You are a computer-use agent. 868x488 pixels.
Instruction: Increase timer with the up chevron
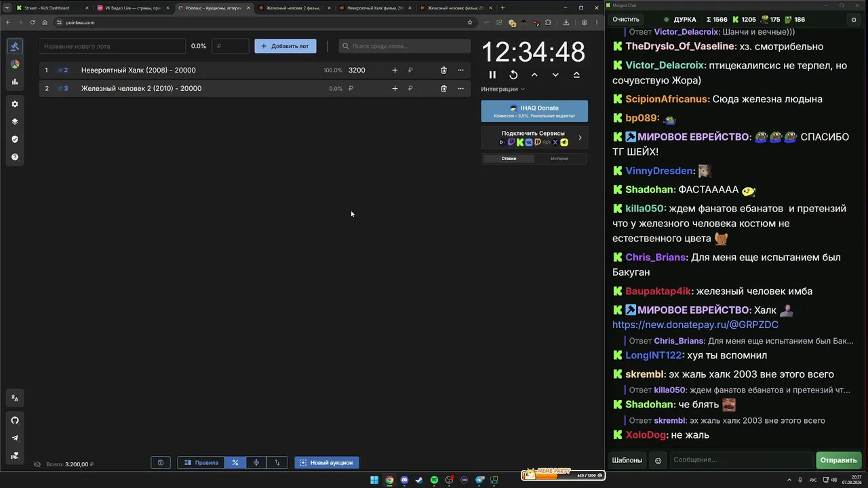[534, 75]
